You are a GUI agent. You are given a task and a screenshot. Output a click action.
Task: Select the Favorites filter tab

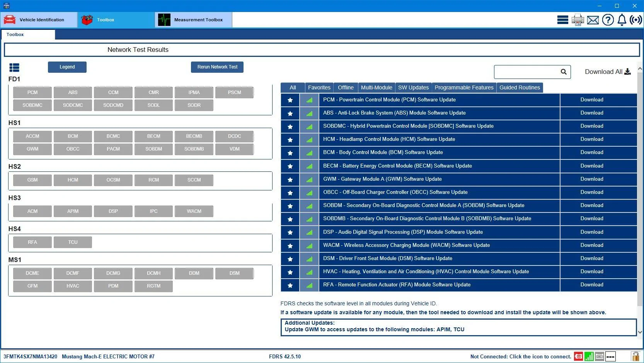[319, 87]
